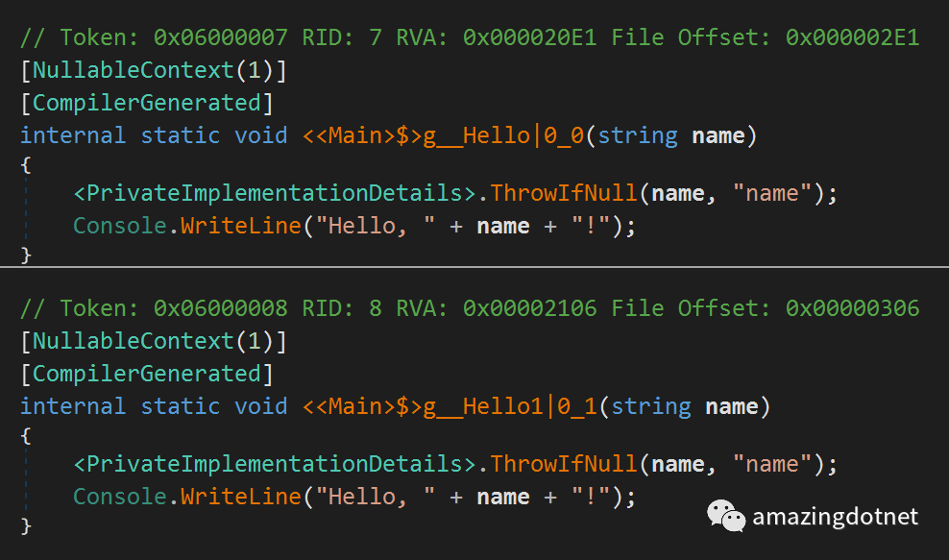Click 'void' return type of g__Hello|0_0
Viewport: 949px width, 560px height.
point(261,135)
